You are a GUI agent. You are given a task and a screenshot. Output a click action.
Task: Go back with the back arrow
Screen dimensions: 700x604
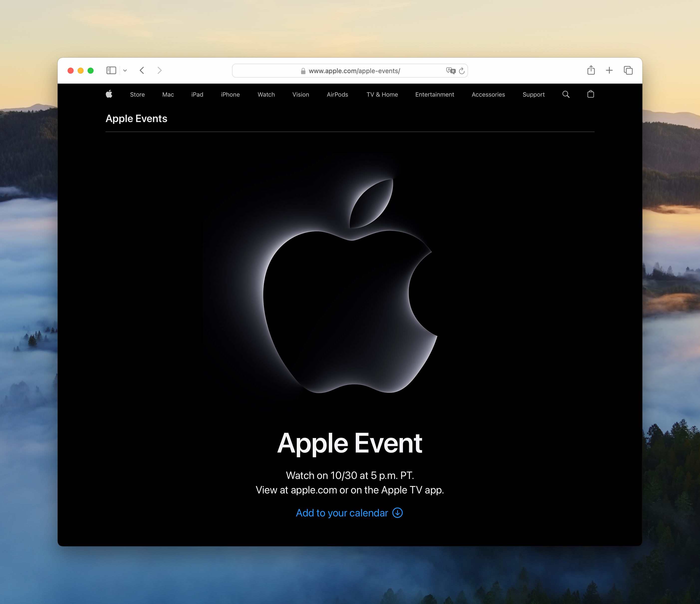click(142, 70)
